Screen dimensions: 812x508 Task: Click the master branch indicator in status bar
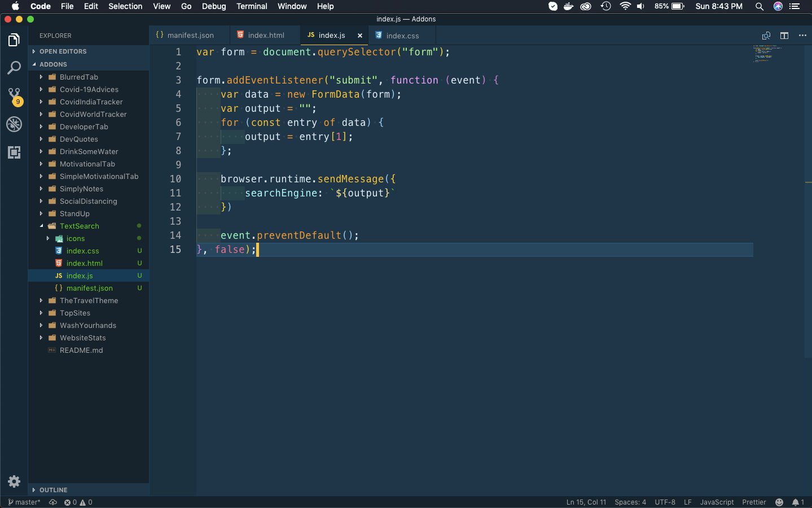tap(24, 502)
